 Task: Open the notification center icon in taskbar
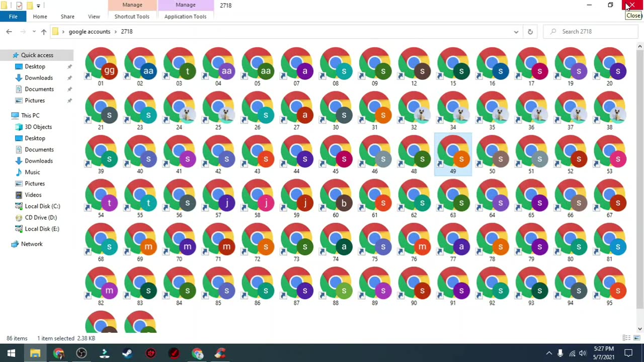tap(628, 353)
